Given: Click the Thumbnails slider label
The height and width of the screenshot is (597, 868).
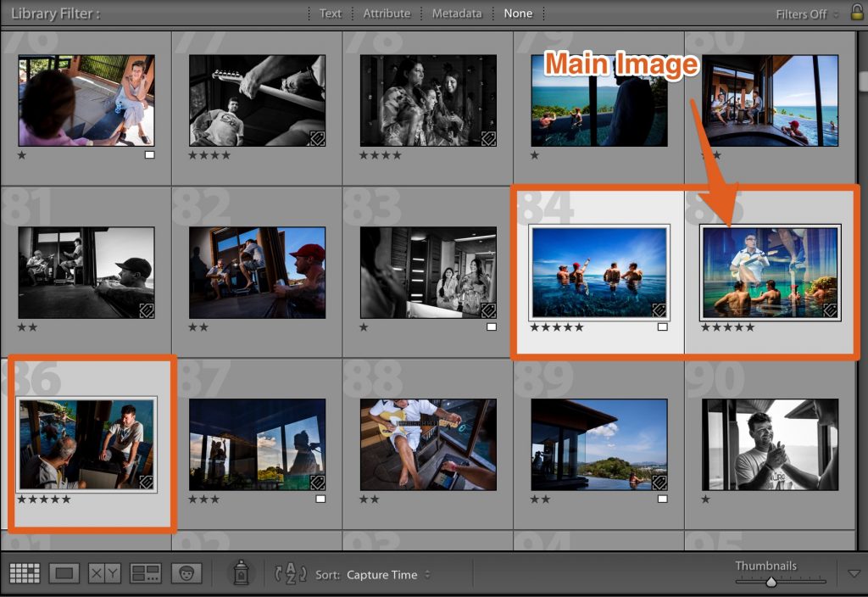Looking at the screenshot, I should [x=766, y=566].
